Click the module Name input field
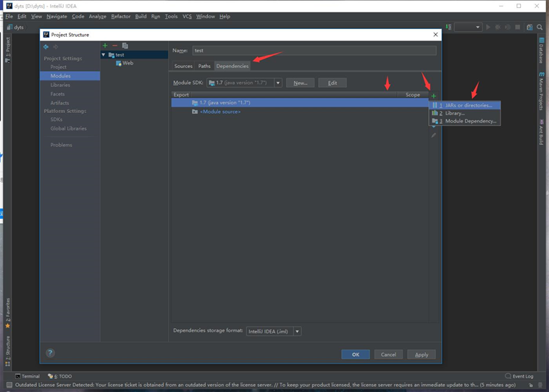Screen dimensions: 549x392 [314, 51]
